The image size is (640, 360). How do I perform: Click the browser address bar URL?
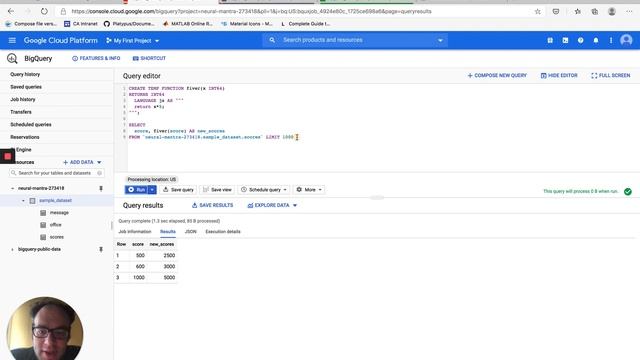pyautogui.click(x=251, y=11)
